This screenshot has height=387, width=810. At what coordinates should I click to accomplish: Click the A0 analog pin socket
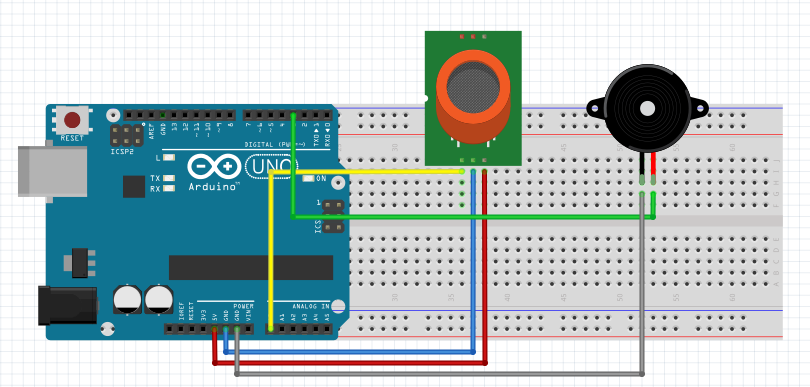271,328
